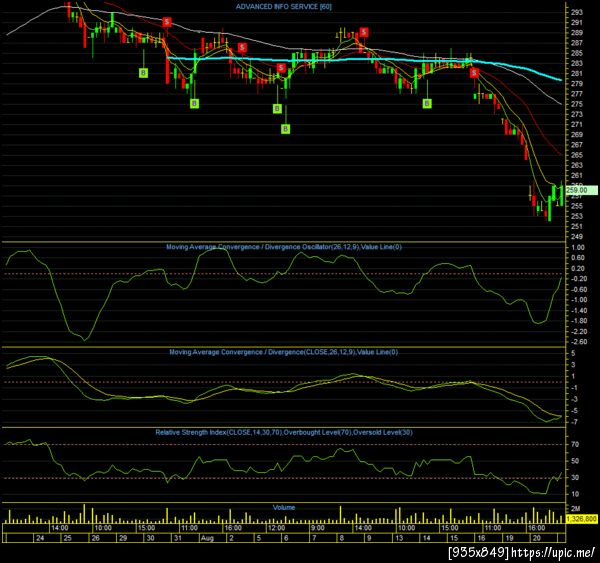The image size is (600, 563).
Task: Click RSI overbought level 70 axis label
Action: tap(575, 444)
